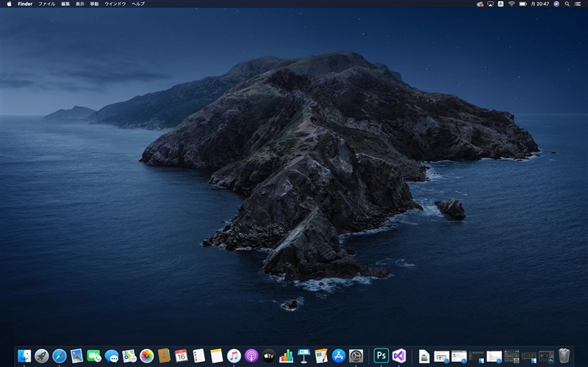
Task: Click the Creative Cloud menu bar icon
Action: coord(480,4)
